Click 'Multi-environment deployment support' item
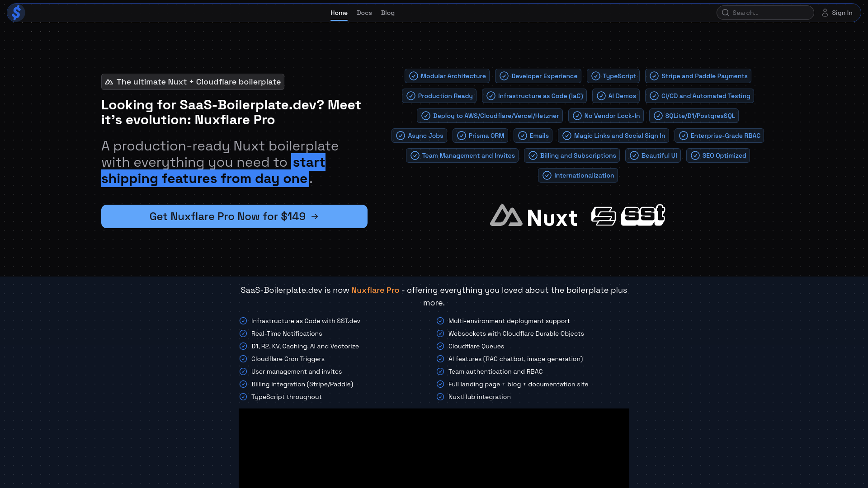Image resolution: width=868 pixels, height=488 pixels. click(509, 321)
